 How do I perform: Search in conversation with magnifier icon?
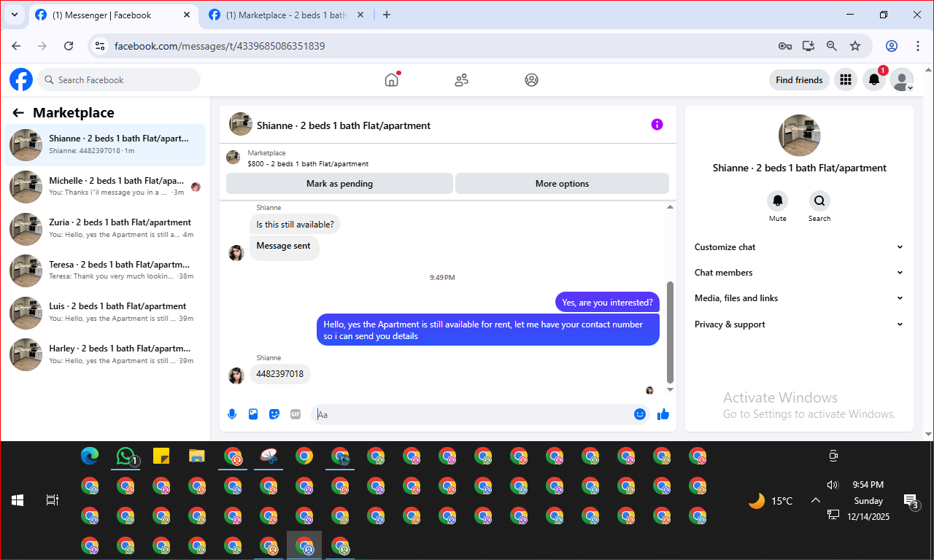click(819, 201)
